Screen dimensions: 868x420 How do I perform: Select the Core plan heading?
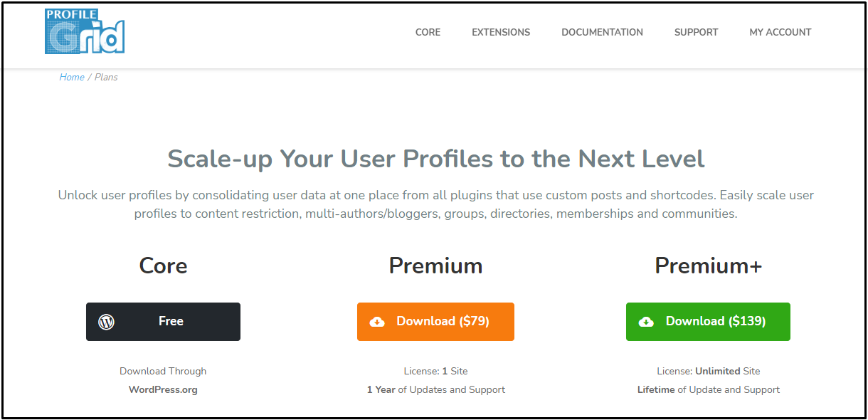click(x=163, y=266)
